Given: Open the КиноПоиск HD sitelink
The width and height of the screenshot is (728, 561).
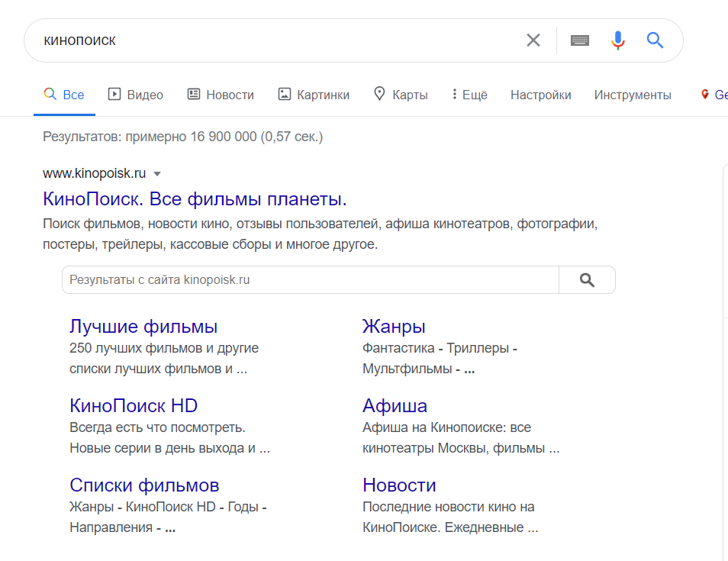Looking at the screenshot, I should pos(134,406).
